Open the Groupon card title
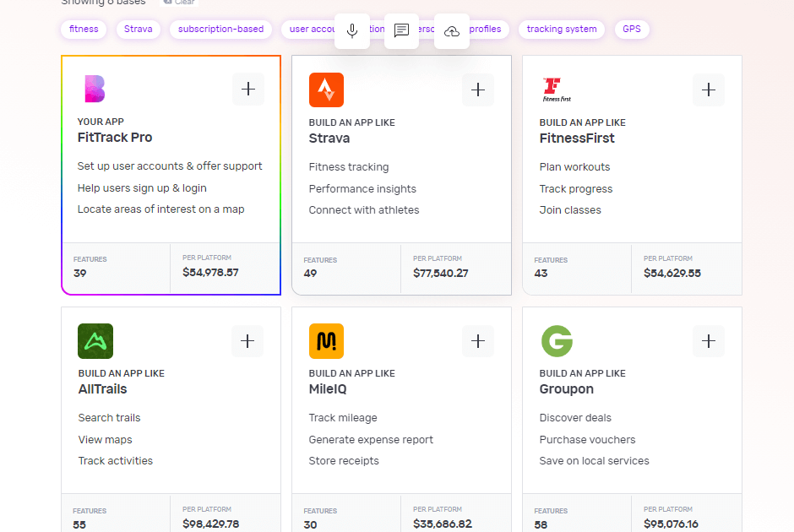The height and width of the screenshot is (532, 794). 566,389
